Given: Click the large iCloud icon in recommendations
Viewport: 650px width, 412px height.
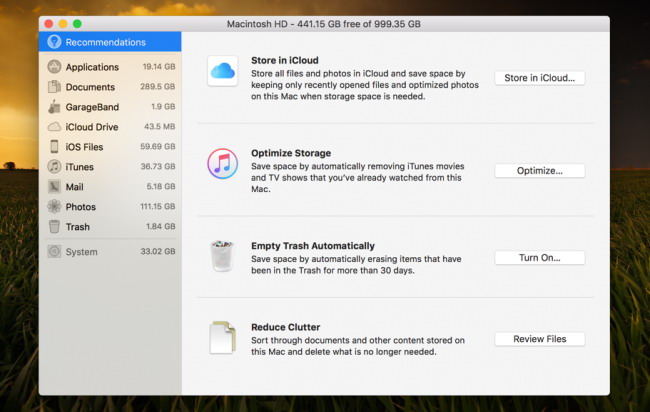Looking at the screenshot, I should 222,71.
